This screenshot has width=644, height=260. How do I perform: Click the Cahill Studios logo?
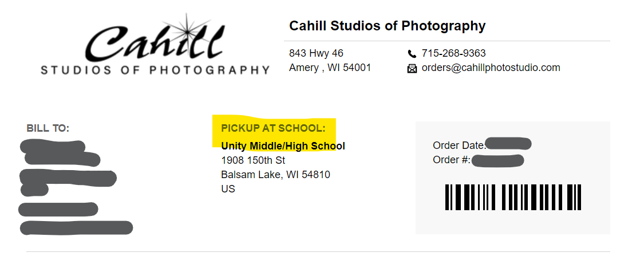click(x=155, y=45)
